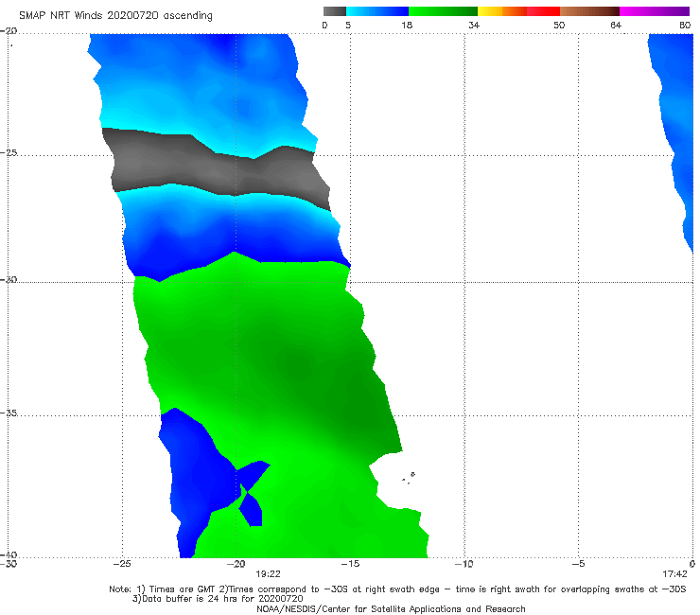
Task: Click the green segment of the color bar
Action: click(443, 11)
